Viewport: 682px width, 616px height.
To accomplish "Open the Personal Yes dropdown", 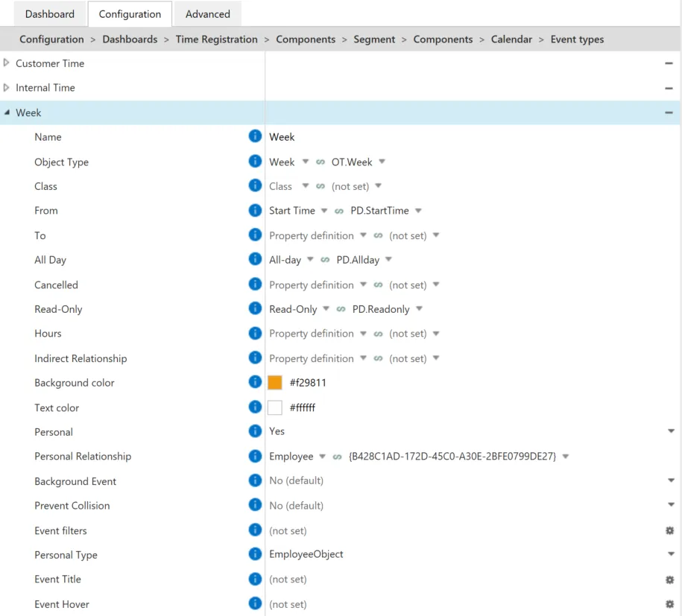I will click(x=671, y=431).
